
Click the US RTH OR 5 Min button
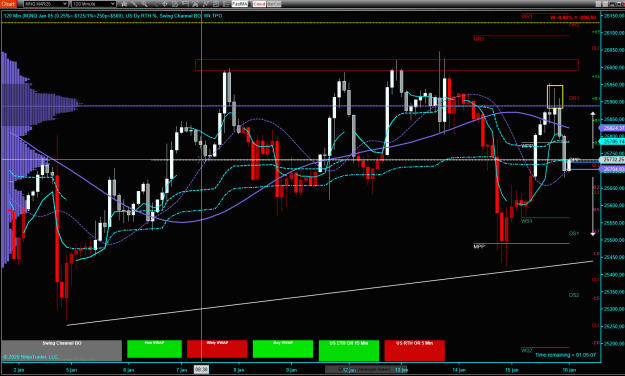415,350
